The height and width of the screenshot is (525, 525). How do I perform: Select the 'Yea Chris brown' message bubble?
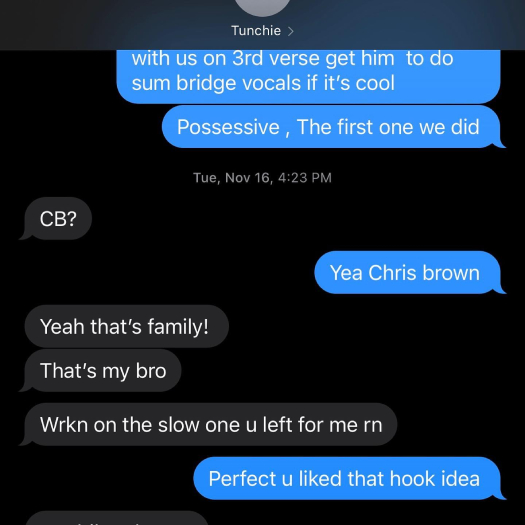(409, 272)
